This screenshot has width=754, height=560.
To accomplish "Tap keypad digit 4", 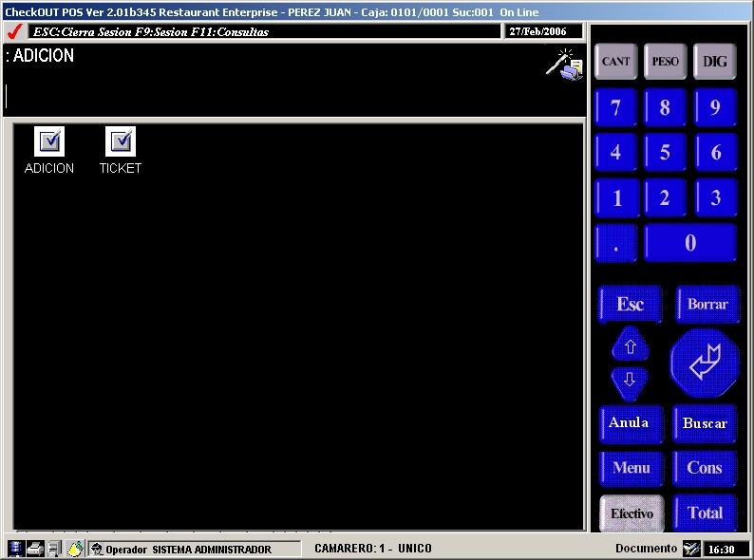I will 616,153.
